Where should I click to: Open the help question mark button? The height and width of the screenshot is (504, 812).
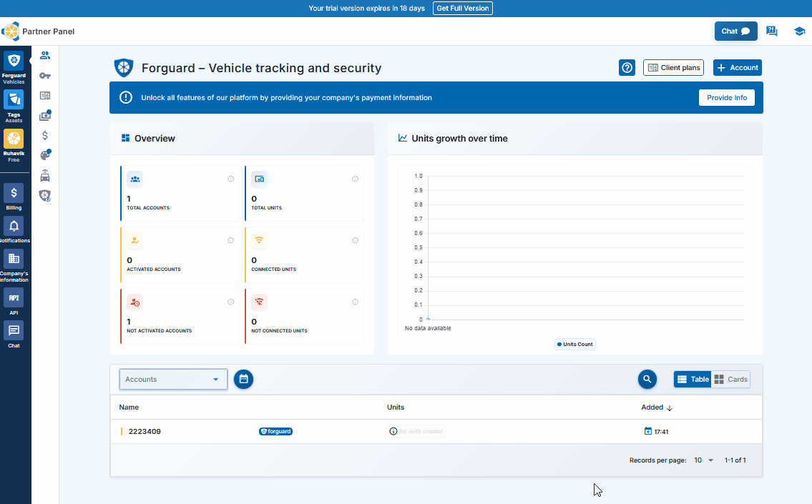(x=627, y=68)
